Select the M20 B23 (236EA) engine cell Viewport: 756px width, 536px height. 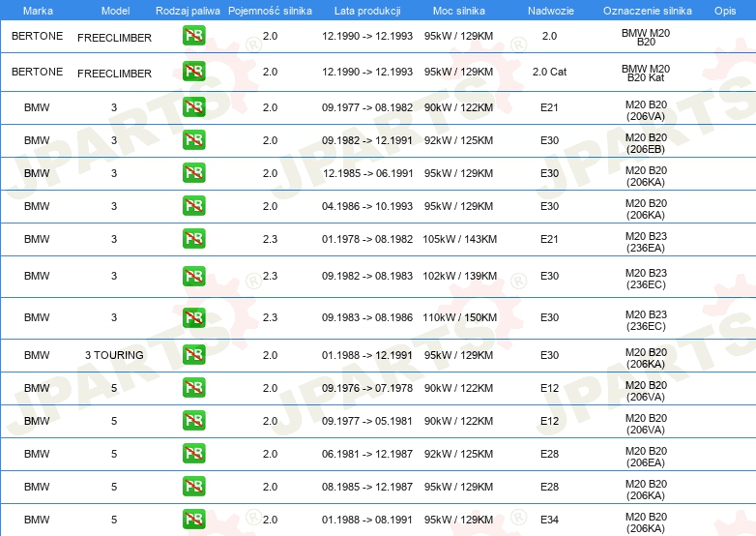tap(646, 242)
